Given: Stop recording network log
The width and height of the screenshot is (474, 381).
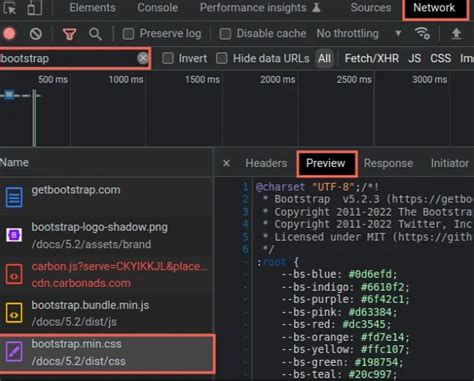Looking at the screenshot, I should pos(9,34).
